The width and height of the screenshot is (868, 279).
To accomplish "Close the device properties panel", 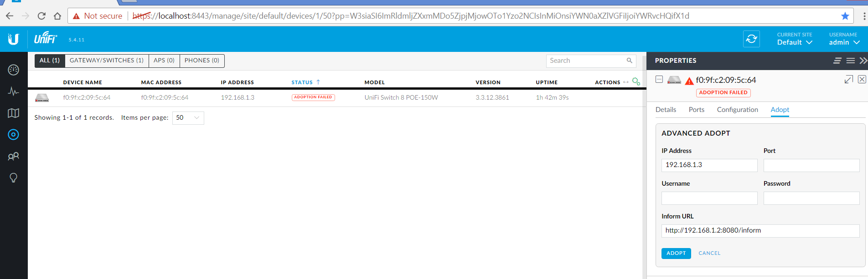I will tap(862, 79).
